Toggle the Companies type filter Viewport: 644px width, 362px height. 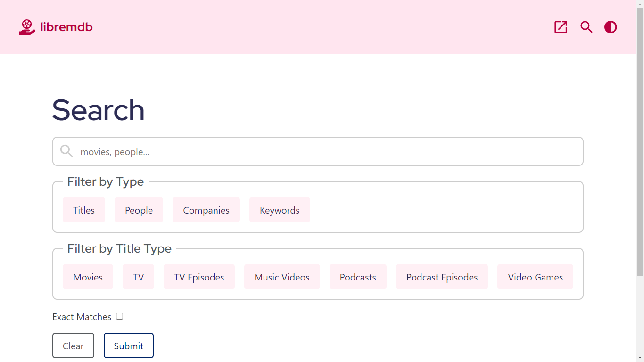[206, 210]
